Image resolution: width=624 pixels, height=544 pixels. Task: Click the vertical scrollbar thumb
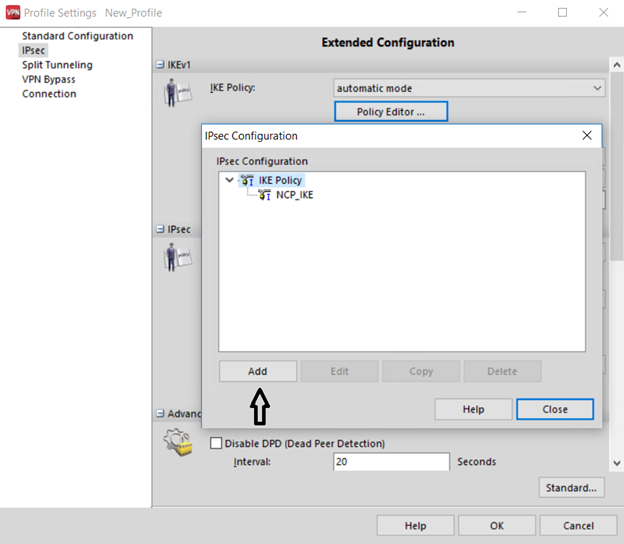coord(616,166)
